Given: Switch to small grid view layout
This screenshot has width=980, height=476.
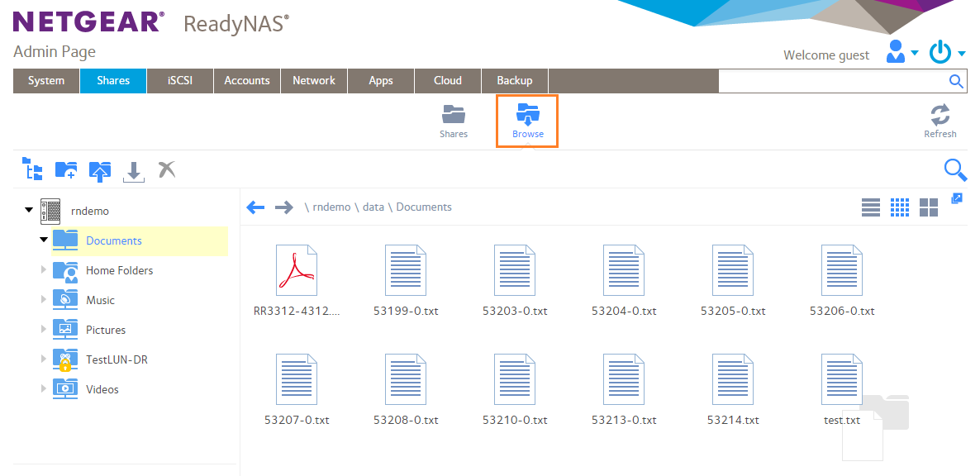Looking at the screenshot, I should point(900,207).
